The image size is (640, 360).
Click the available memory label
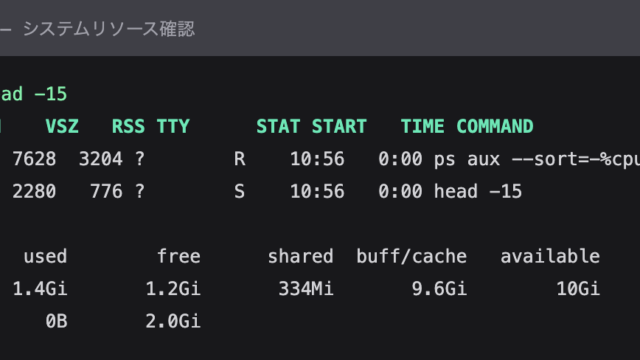coord(550,256)
